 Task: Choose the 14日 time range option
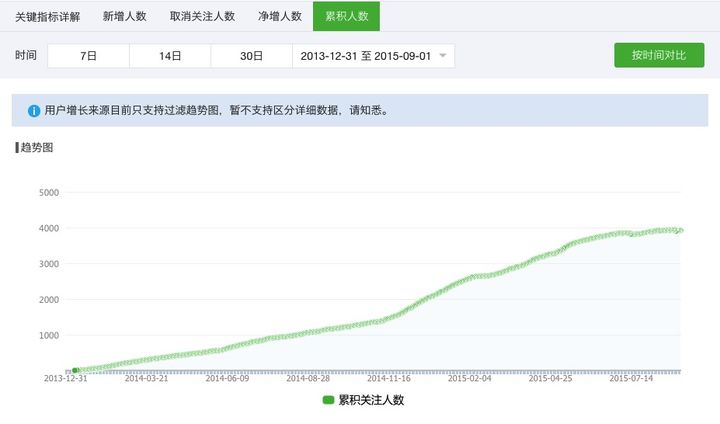tap(170, 56)
